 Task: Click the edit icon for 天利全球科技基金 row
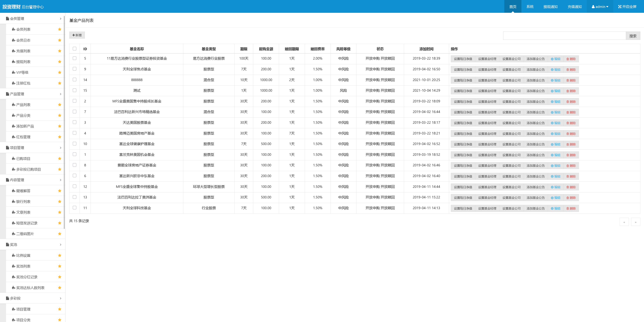[552, 209]
